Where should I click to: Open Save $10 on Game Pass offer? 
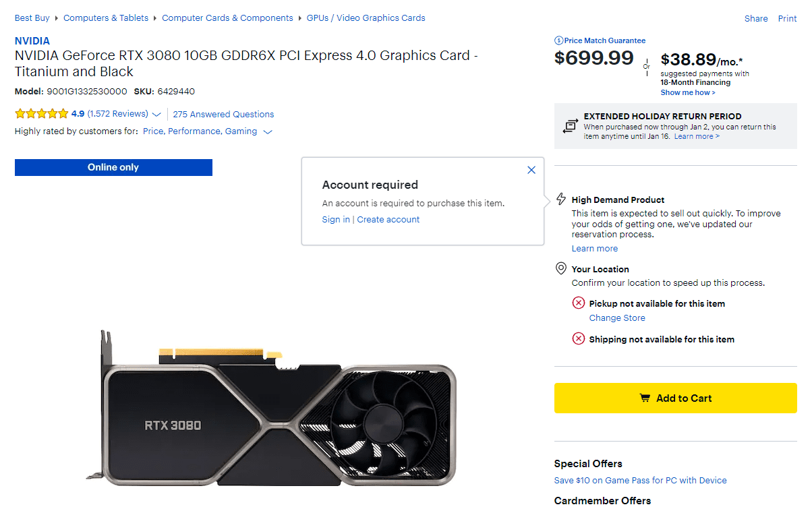641,481
